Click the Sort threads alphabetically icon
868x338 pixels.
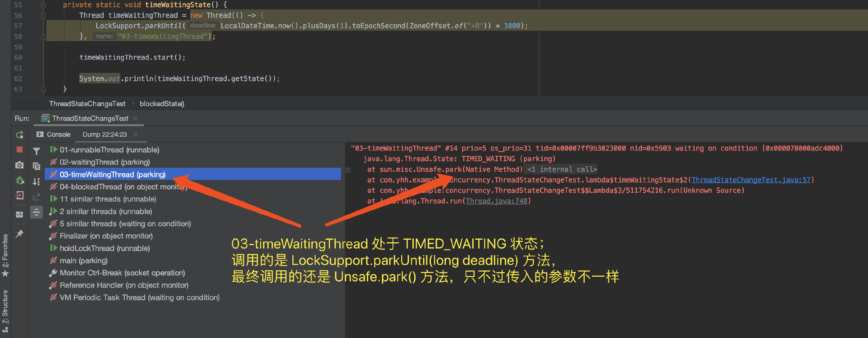(x=36, y=182)
